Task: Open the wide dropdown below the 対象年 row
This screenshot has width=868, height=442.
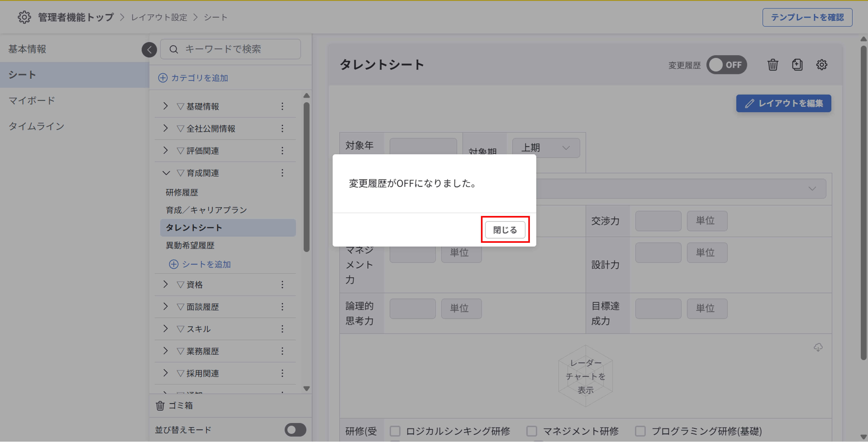Action: coord(681,188)
